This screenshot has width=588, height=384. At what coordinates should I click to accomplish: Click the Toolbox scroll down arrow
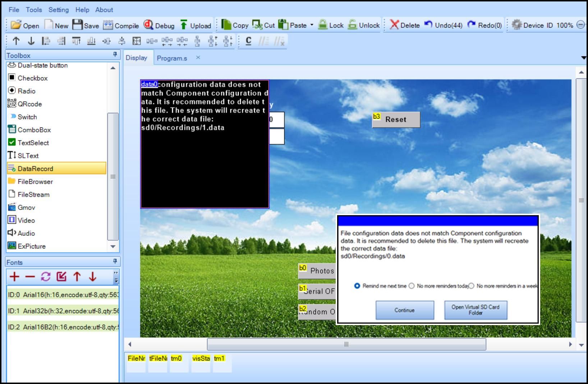(x=113, y=246)
